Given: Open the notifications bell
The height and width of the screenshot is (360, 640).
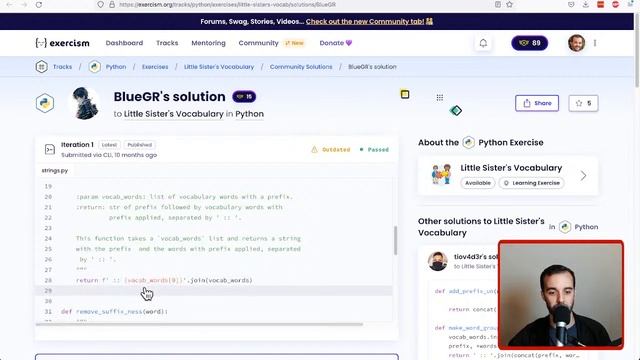Looking at the screenshot, I should tap(483, 43).
